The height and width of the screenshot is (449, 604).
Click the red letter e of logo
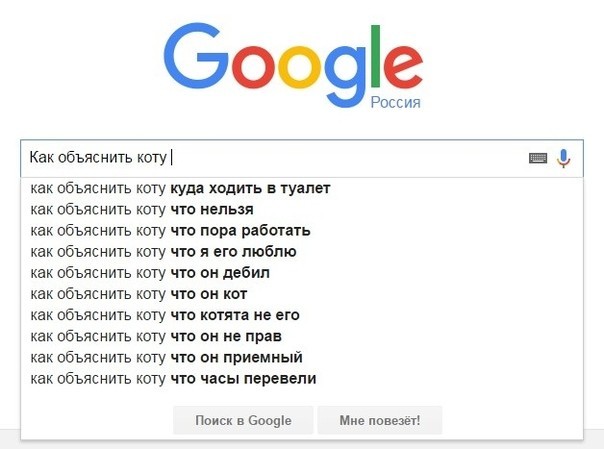pyautogui.click(x=403, y=66)
